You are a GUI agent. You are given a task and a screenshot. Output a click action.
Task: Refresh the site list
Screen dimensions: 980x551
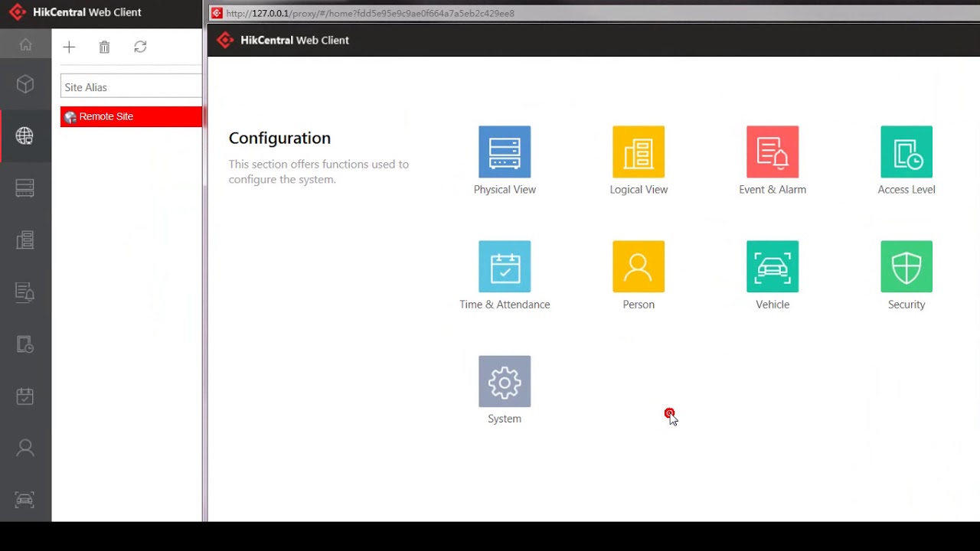click(140, 47)
